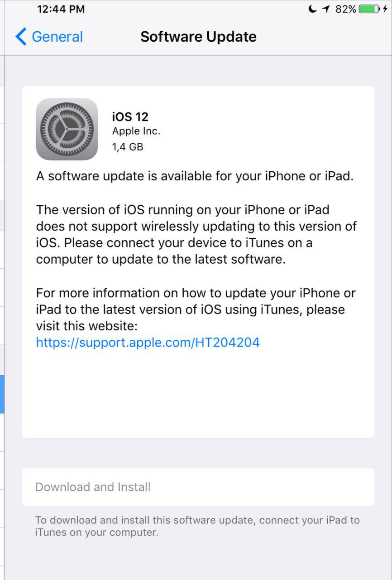Viewport: 392px width, 580px height.
Task: Tap the 1,4 GB update size text
Action: click(x=128, y=146)
